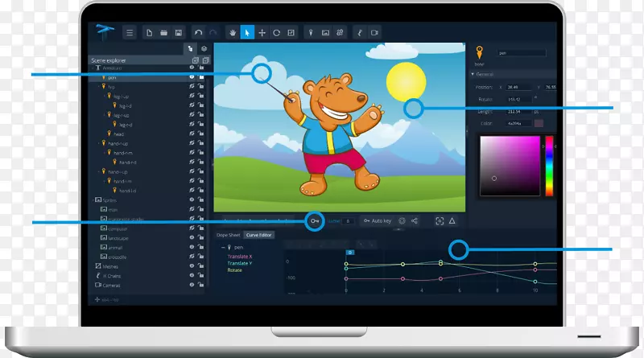
Task: Toggle visibility of Armature
Action: point(192,68)
